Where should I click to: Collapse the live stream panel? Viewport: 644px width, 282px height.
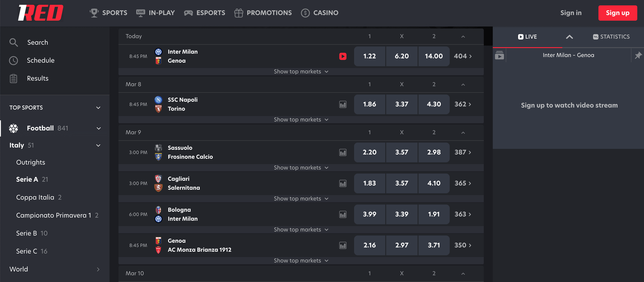point(569,37)
